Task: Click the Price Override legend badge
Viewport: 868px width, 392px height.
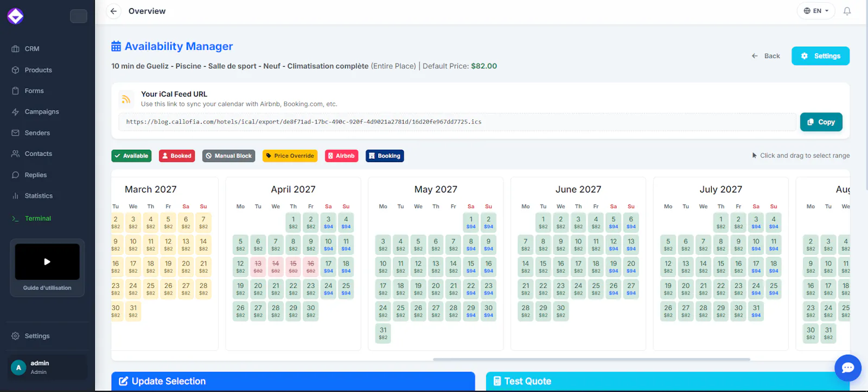Action: click(290, 156)
